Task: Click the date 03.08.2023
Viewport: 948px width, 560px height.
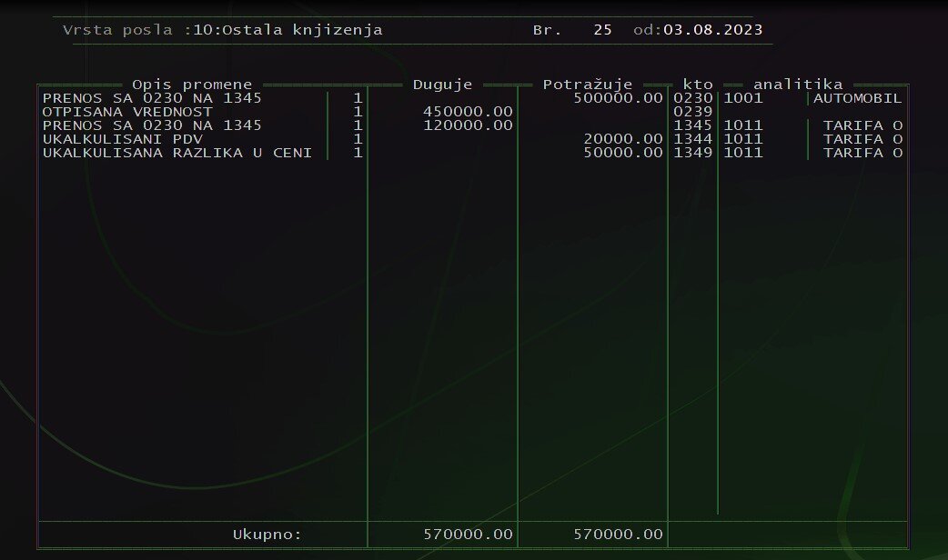Action: pos(712,30)
